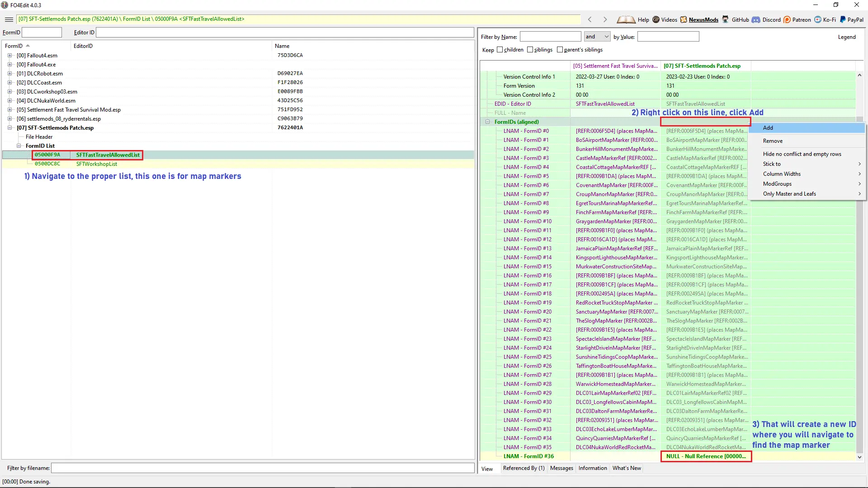Focus the FormID search field

click(42, 33)
